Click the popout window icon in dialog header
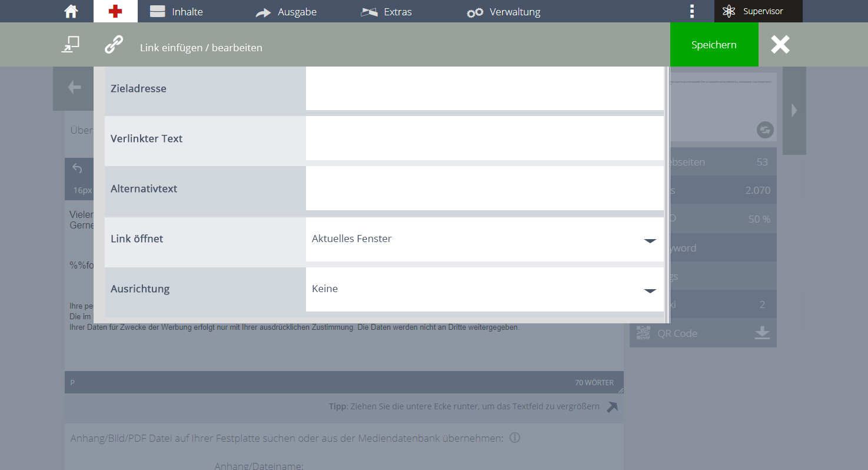This screenshot has width=868, height=470. coord(71,45)
